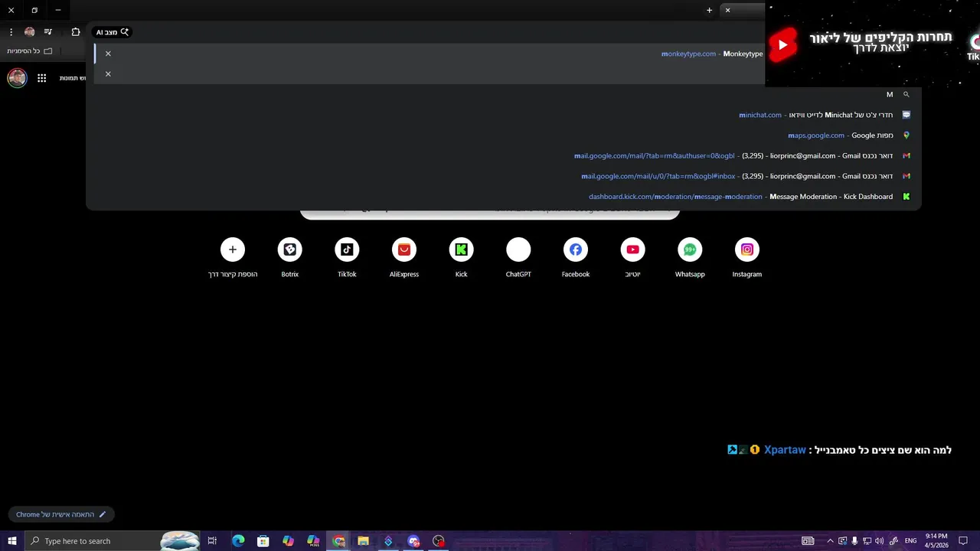This screenshot has height=551, width=980.
Task: Choose the minichat.com suggestion
Action: click(x=504, y=115)
